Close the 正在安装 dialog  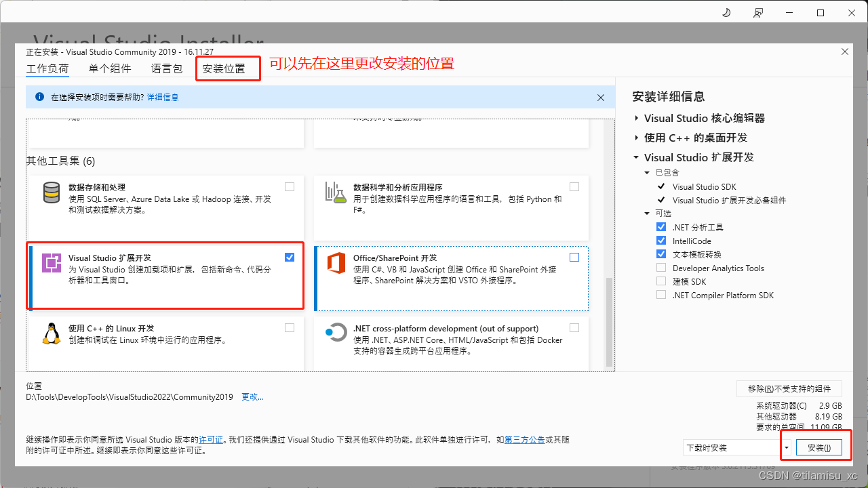(844, 52)
